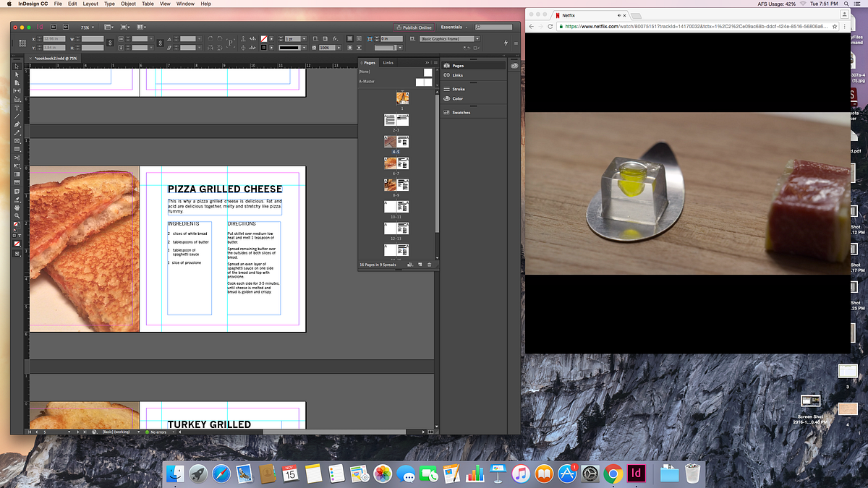The height and width of the screenshot is (488, 868).
Task: Select the Type tool in the toolbox
Action: [17, 108]
